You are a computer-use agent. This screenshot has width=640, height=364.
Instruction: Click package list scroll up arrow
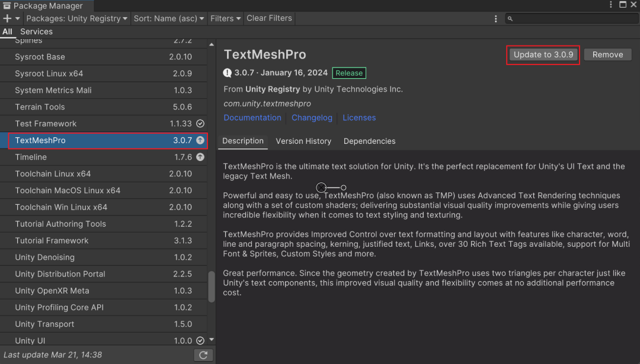pos(212,44)
